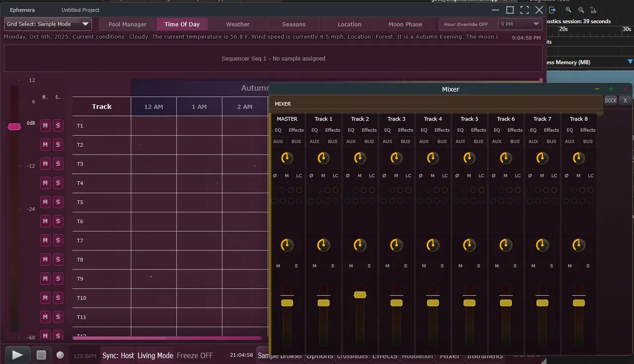
Task: Click the Track 2 volume fader handle
Action: (360, 295)
